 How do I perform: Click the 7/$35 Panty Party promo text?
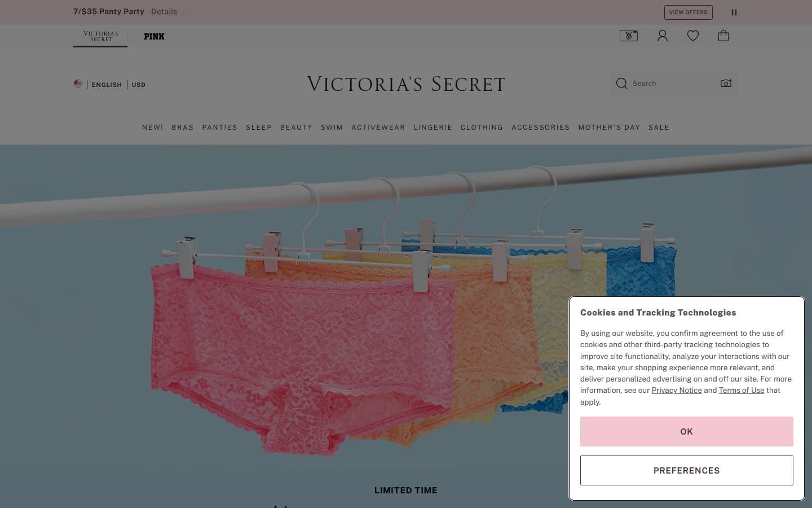109,11
